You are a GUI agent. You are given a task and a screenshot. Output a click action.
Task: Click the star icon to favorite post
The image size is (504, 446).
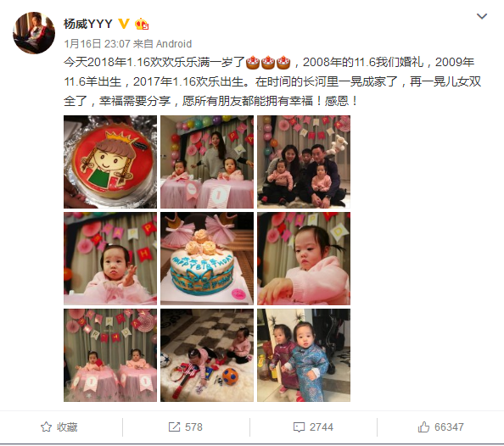pyautogui.click(x=46, y=427)
